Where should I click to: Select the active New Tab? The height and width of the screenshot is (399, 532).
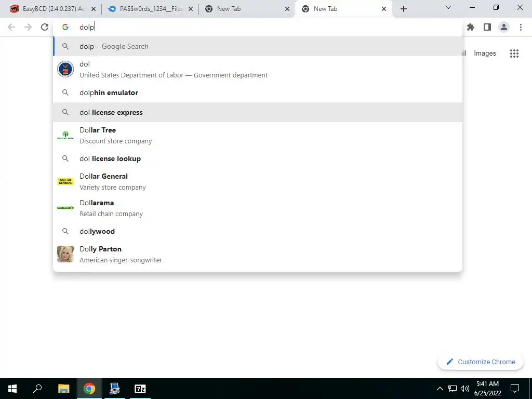pos(343,9)
